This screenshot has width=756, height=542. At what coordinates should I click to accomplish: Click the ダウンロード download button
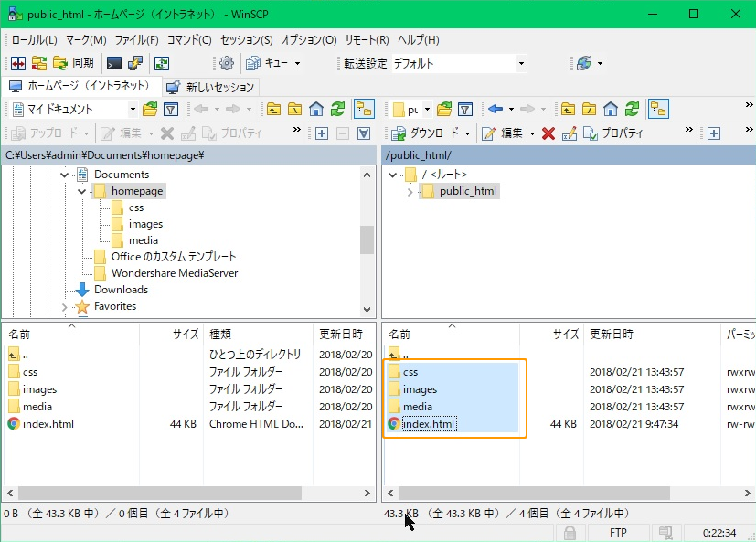click(425, 133)
